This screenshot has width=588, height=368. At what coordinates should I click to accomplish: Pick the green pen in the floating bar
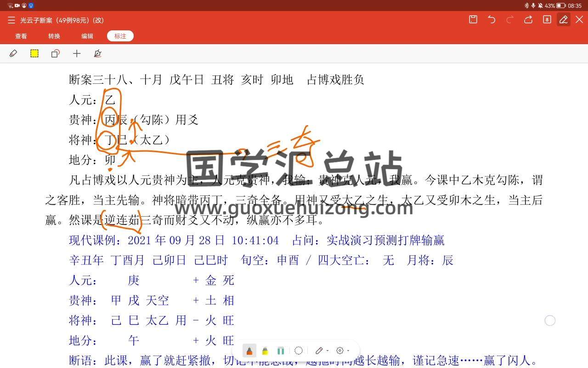coord(281,351)
